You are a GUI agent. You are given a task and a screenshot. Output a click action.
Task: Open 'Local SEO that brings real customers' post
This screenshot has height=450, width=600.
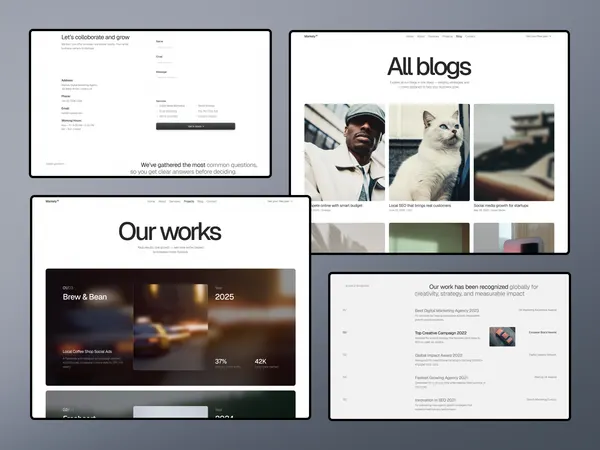coord(420,205)
